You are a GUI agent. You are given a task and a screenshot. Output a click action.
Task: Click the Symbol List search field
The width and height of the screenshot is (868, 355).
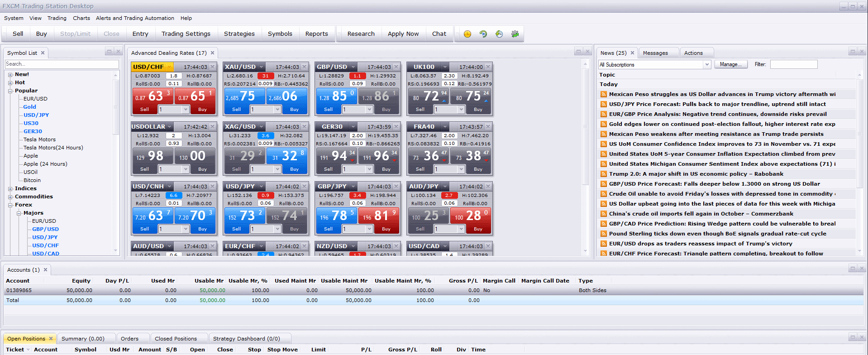point(62,64)
